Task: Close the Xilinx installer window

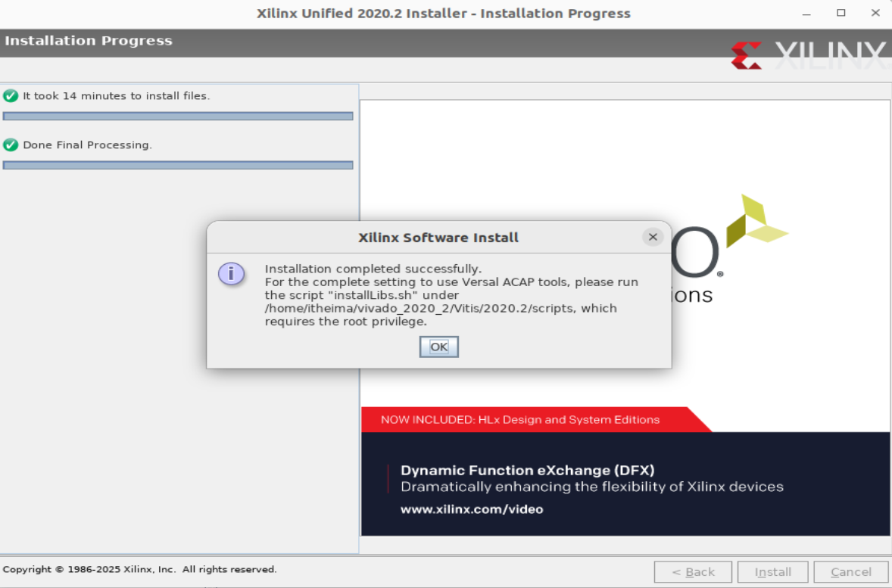Action: pos(875,13)
